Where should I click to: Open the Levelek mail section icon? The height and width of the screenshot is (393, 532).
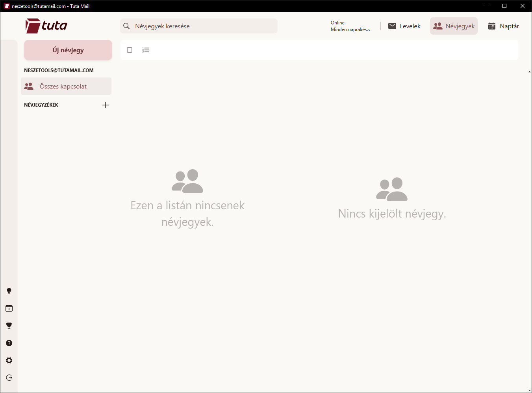pyautogui.click(x=392, y=26)
